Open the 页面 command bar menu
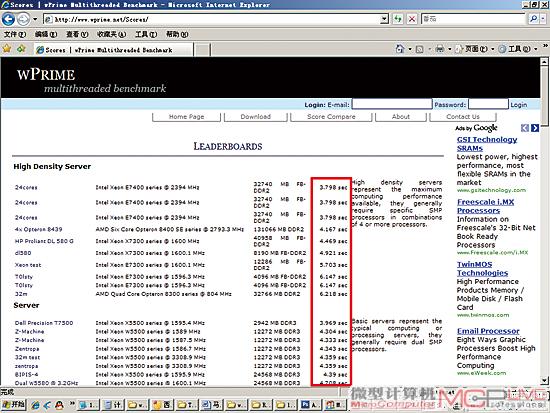The width and height of the screenshot is (550, 413). tap(475, 49)
